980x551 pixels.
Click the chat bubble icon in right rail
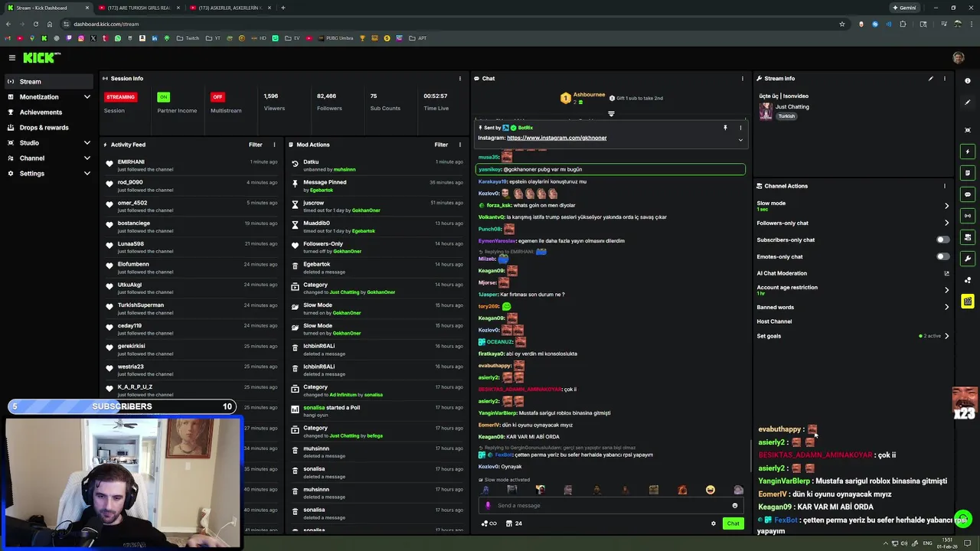[x=968, y=194]
